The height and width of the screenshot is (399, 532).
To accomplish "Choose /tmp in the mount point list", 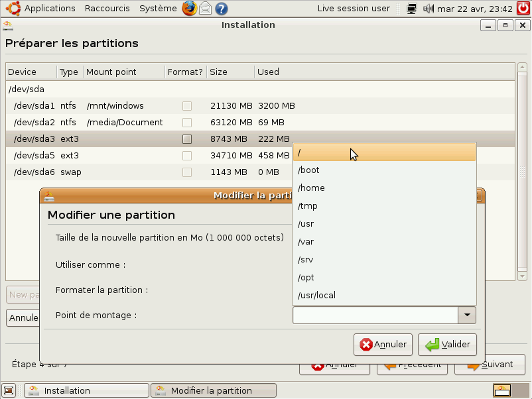I will point(385,205).
